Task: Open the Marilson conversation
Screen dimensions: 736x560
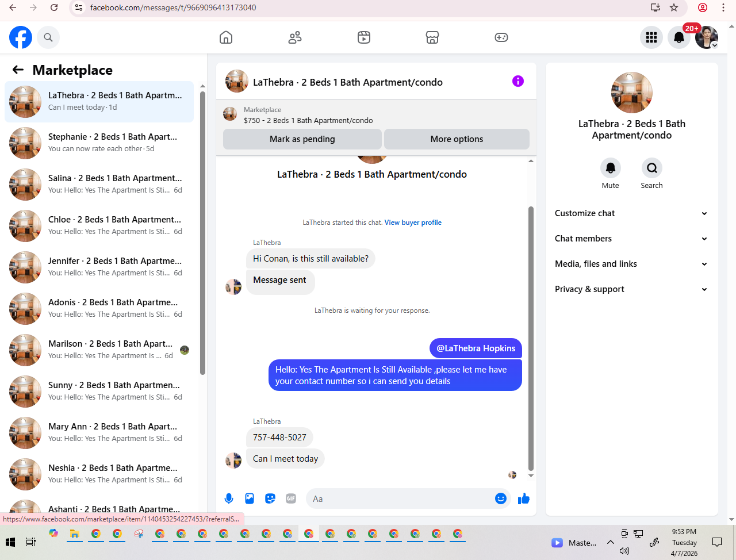Action: click(x=99, y=350)
